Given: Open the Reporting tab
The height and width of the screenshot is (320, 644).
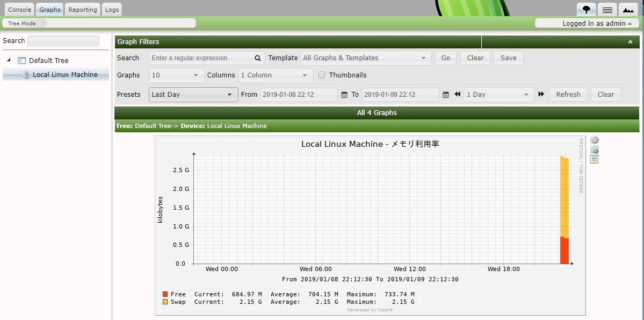Looking at the screenshot, I should (x=83, y=10).
